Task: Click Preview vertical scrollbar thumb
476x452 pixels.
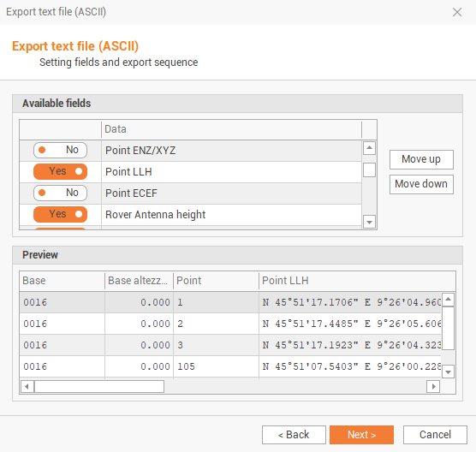Action: [x=448, y=328]
